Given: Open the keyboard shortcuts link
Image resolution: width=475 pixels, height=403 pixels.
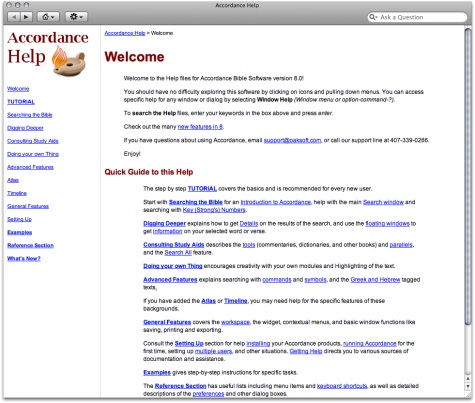Looking at the screenshot, I should pos(342,386).
